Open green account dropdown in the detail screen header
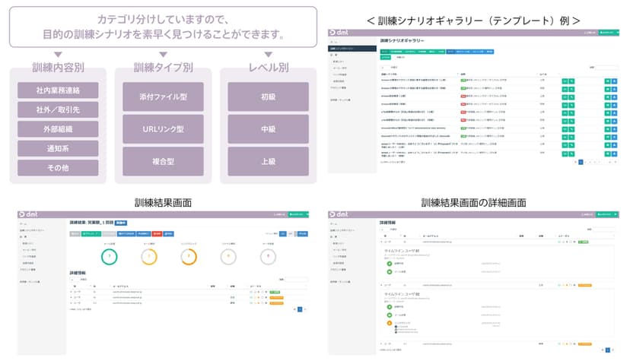Viewport: 630px width, 364px height. 609,214
